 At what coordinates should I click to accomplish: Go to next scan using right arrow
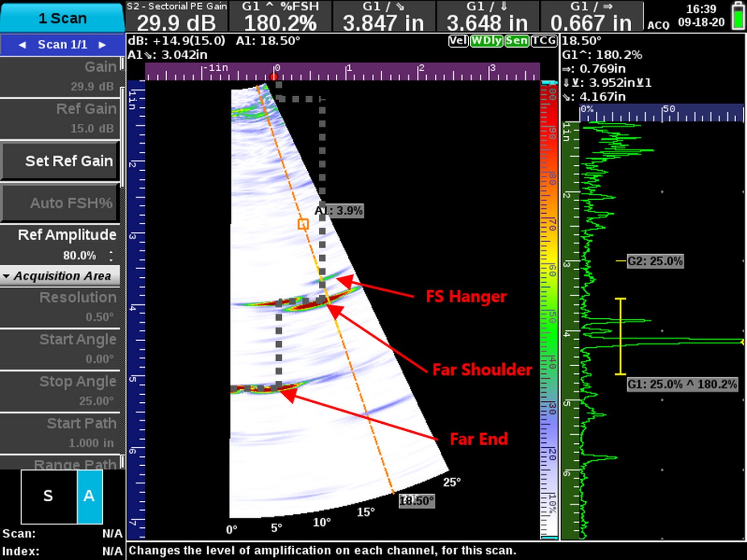(x=102, y=45)
